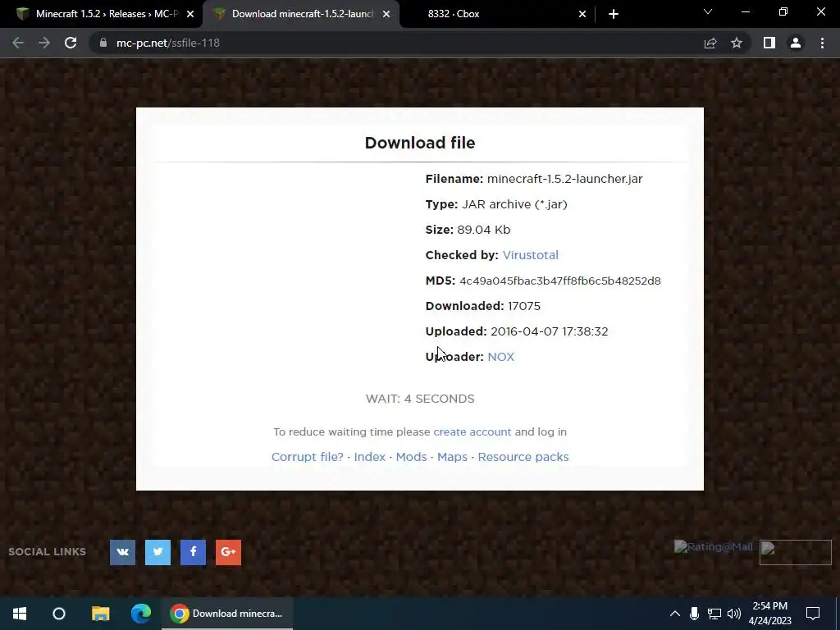This screenshot has height=630, width=840.
Task: Close the 8332 Cbox tab
Action: coord(582,14)
